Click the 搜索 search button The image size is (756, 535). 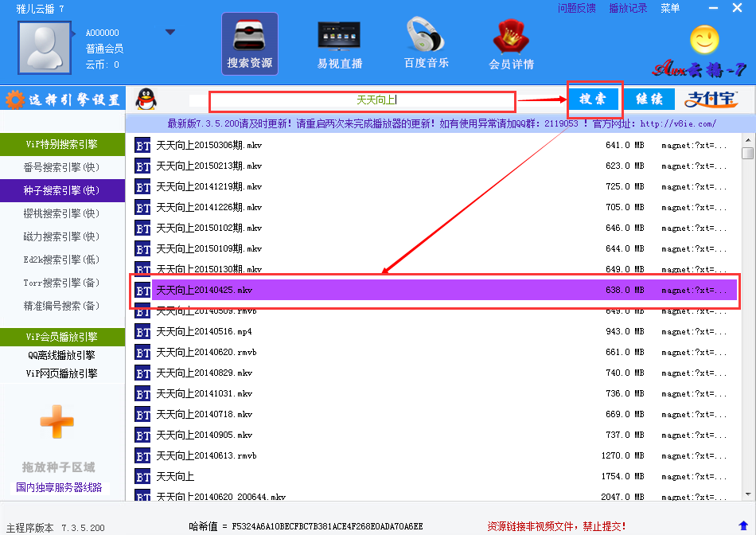(x=593, y=100)
